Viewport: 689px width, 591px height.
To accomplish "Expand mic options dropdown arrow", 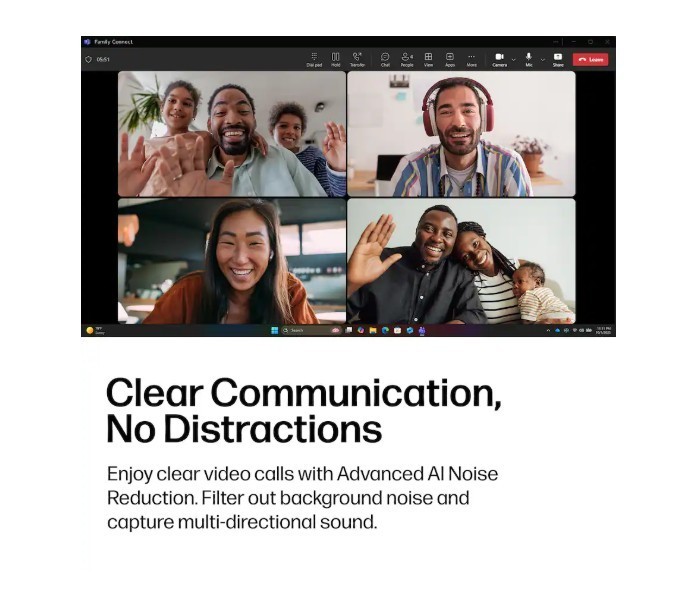I will point(543,59).
